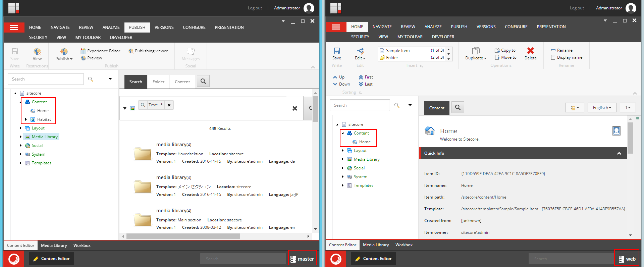
Task: Switch to PUBLISH tab in the web window
Action: pos(459,27)
